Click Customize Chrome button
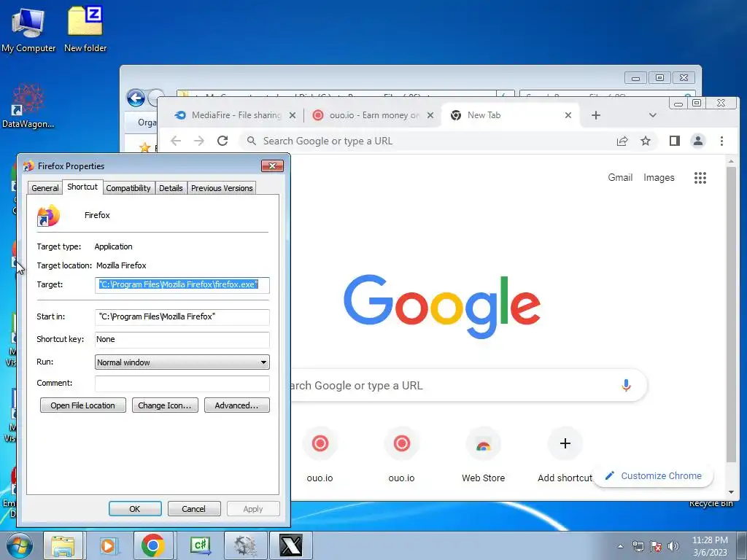This screenshot has height=560, width=747. 653,475
